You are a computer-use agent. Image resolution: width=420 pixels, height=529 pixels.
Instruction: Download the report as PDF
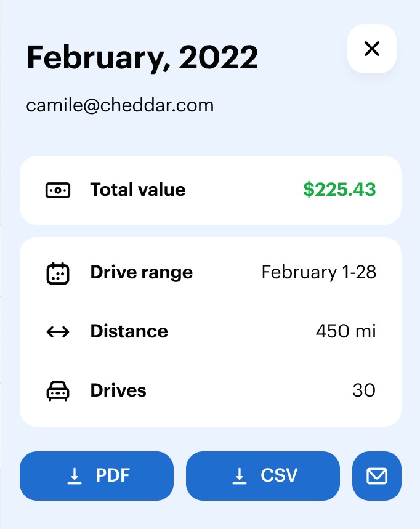click(x=97, y=475)
